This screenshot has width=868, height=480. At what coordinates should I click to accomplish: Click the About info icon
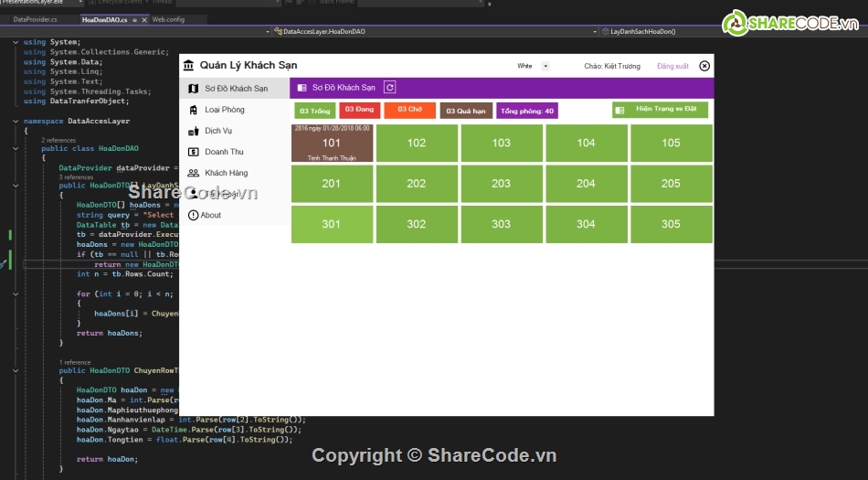[x=193, y=215]
